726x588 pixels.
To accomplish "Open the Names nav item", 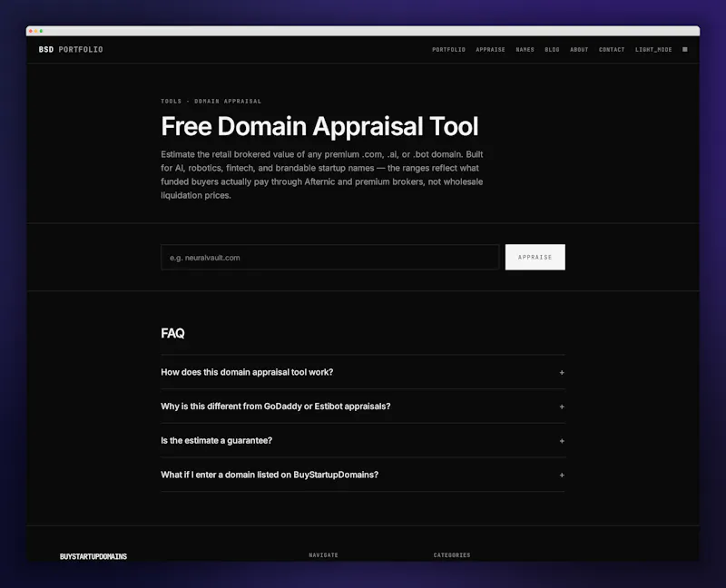I will (525, 50).
